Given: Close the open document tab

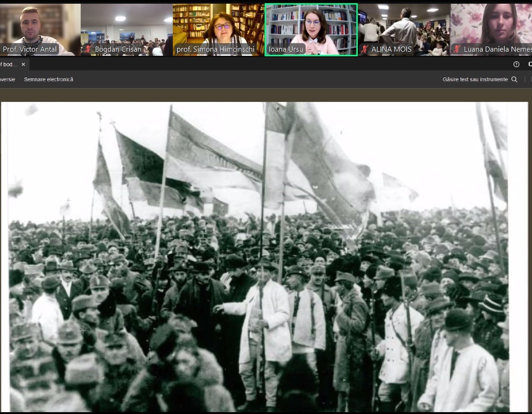Looking at the screenshot, I should click(23, 65).
